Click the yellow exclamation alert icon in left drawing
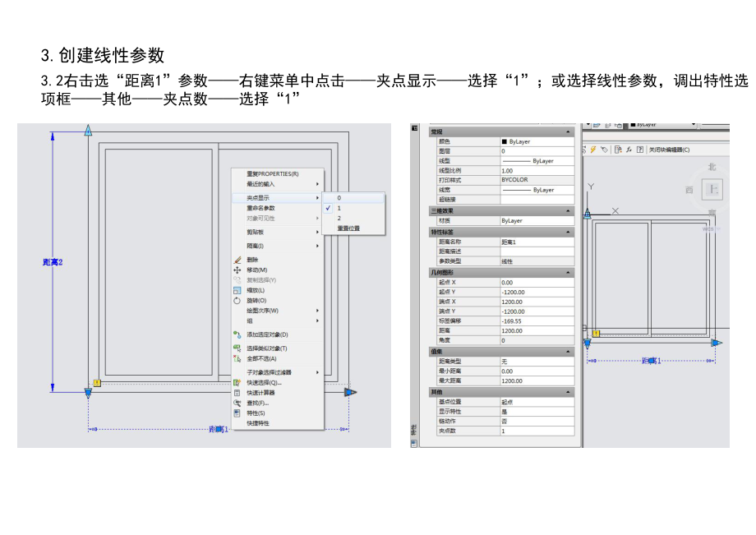 pos(97,383)
